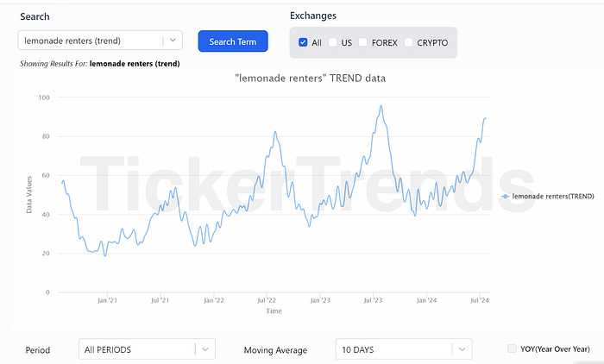Click the Exchanges heading

(312, 16)
